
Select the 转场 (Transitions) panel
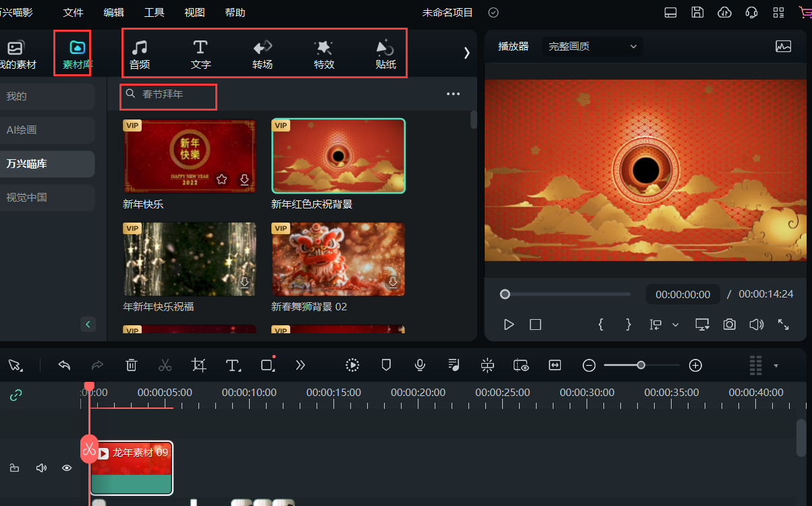pos(262,53)
